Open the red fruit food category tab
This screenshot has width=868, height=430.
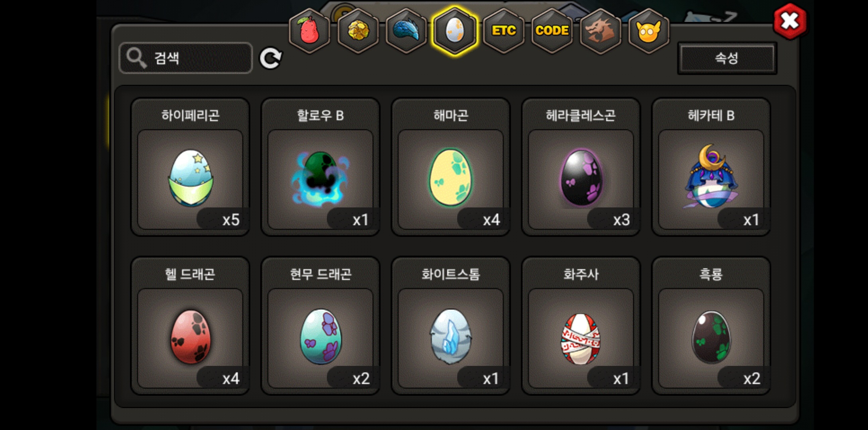309,31
